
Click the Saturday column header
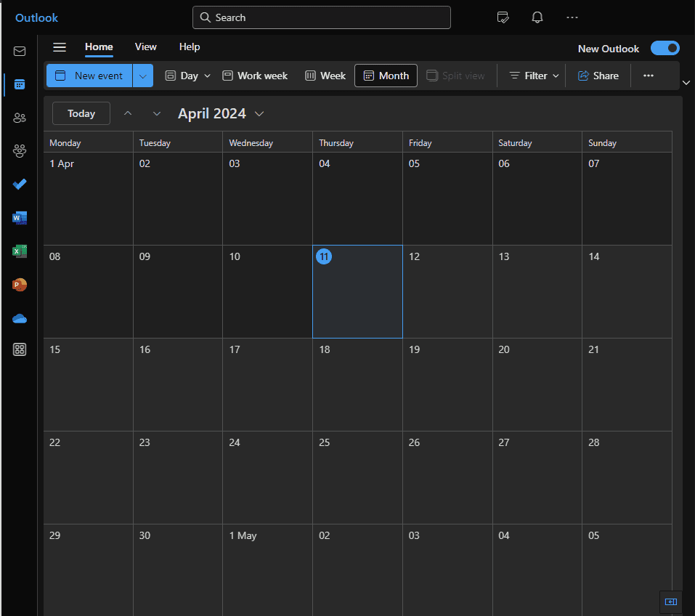(537, 143)
